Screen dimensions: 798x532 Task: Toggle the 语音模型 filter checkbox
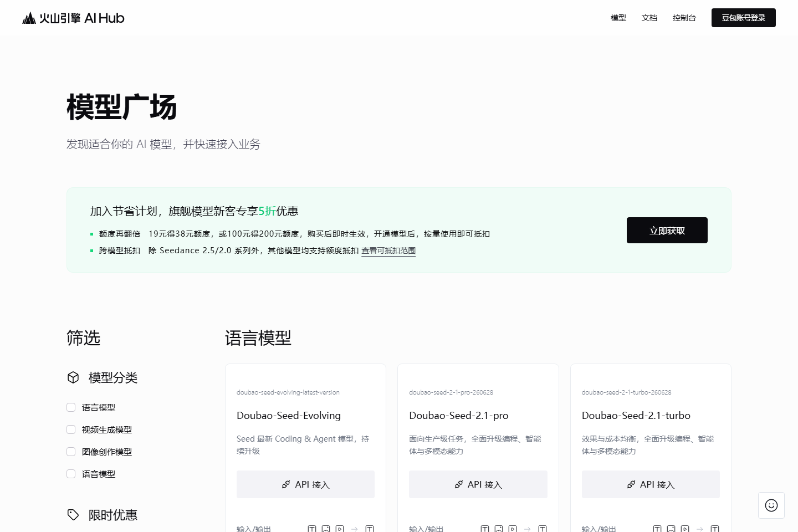[x=71, y=474]
